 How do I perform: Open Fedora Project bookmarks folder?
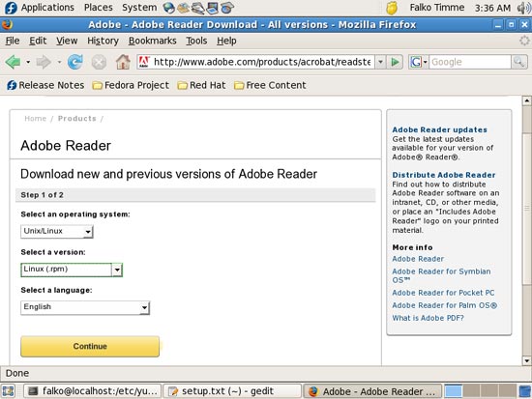click(131, 85)
